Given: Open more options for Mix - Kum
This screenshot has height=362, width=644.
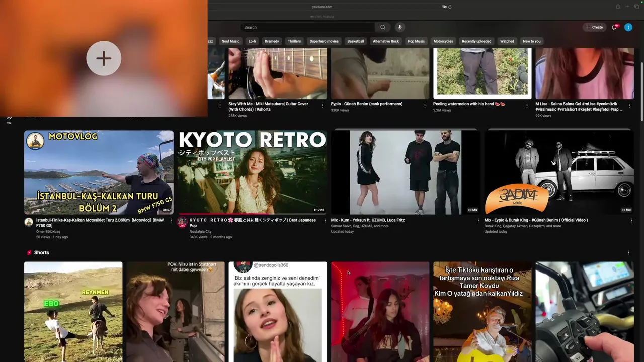Looking at the screenshot, I should [478, 220].
